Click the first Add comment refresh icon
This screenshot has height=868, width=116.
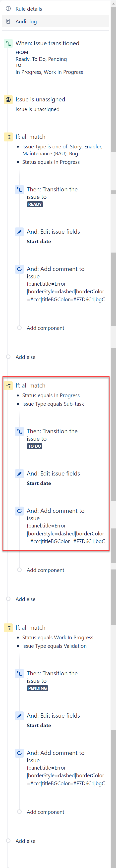click(20, 269)
